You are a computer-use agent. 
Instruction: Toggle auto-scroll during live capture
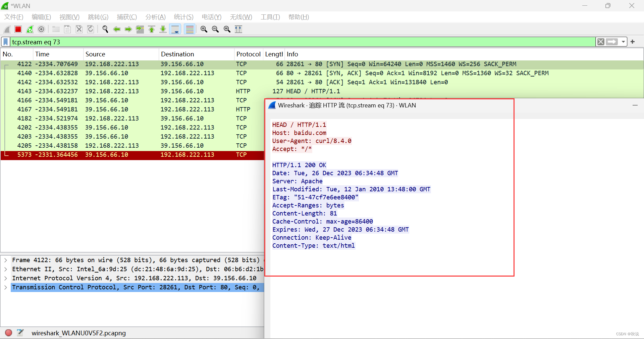[x=175, y=29]
